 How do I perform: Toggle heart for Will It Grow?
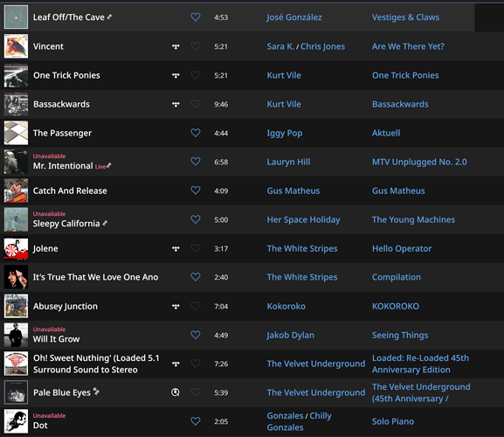click(x=196, y=335)
